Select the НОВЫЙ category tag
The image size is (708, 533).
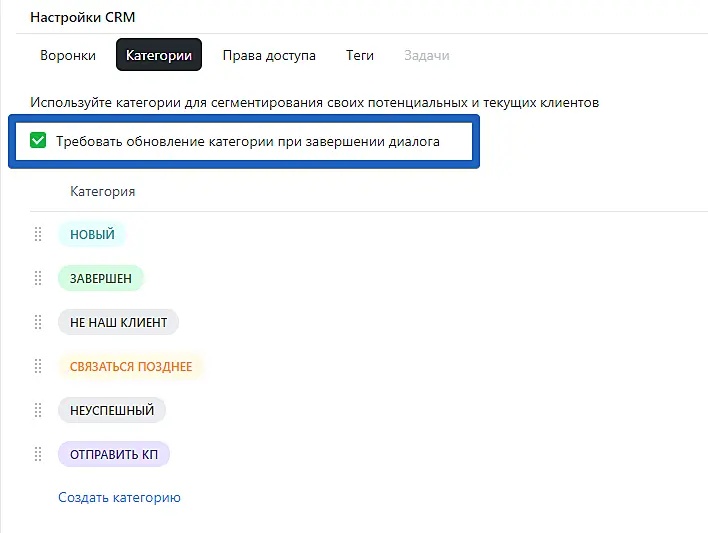[92, 234]
